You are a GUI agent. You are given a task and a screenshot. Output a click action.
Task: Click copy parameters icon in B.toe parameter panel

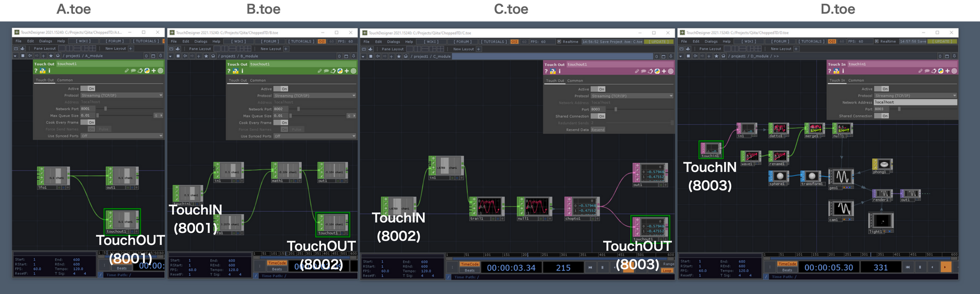pyautogui.click(x=333, y=71)
